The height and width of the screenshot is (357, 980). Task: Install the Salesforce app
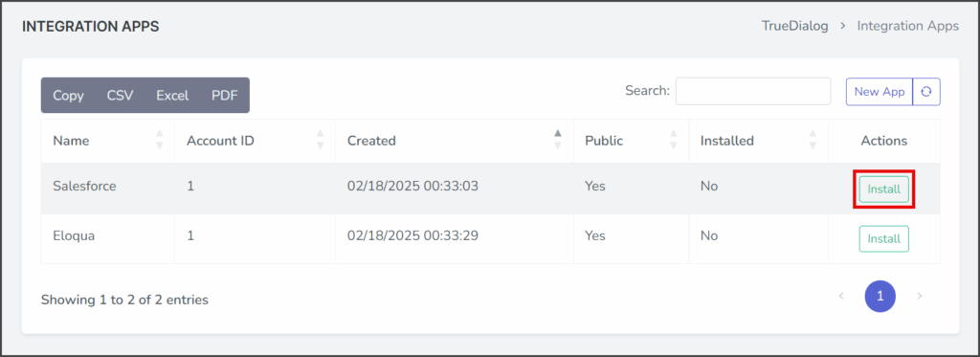[x=883, y=189]
